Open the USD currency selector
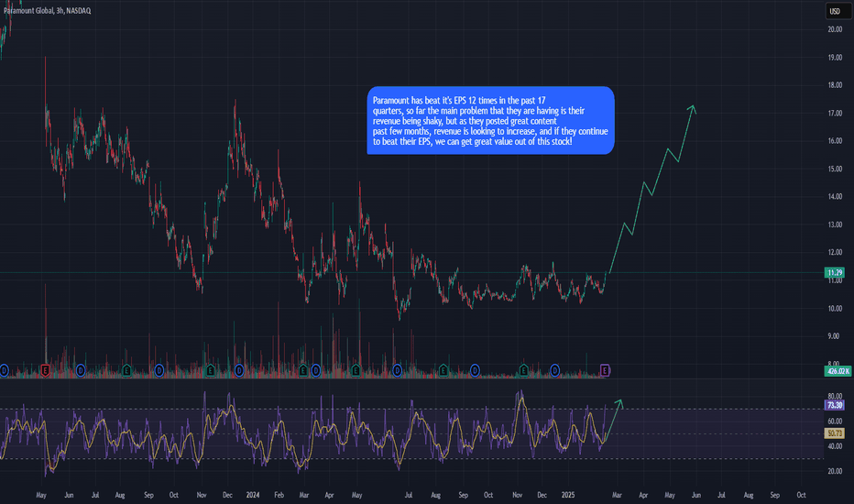 tap(838, 11)
